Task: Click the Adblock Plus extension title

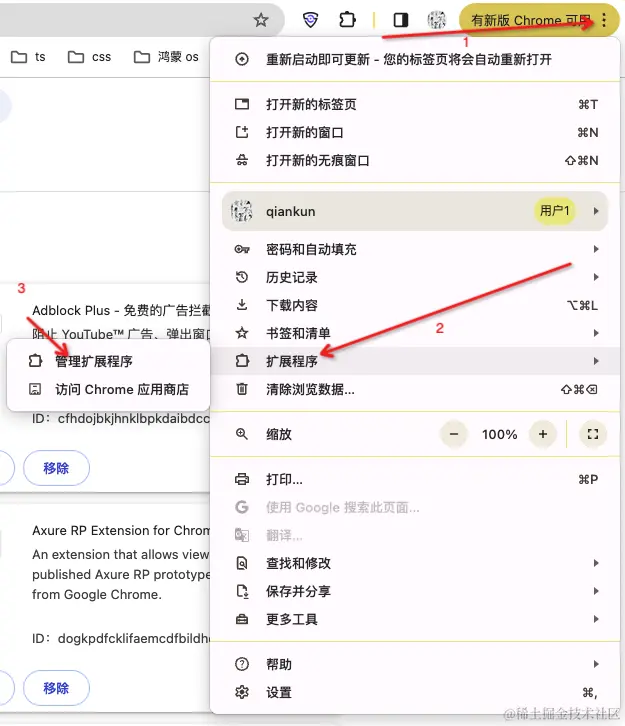Action: tap(121, 310)
